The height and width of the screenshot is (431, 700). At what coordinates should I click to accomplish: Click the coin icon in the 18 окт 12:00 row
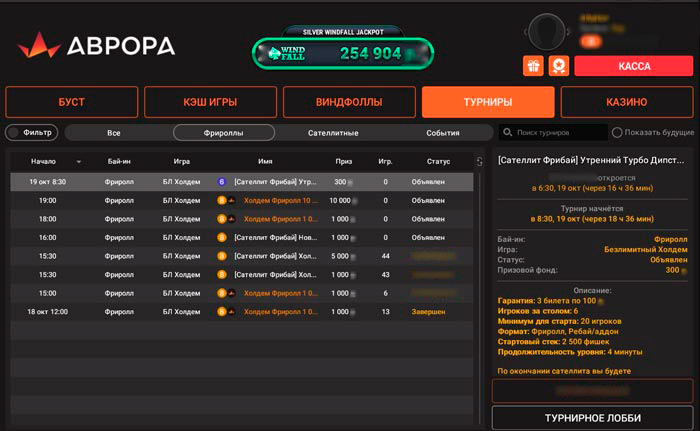click(x=221, y=312)
